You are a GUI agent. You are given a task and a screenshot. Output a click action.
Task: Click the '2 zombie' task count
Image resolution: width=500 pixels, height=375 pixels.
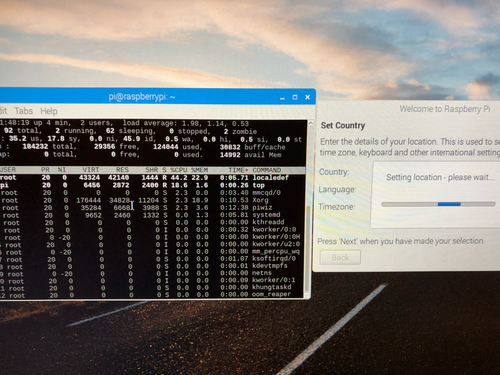click(240, 131)
